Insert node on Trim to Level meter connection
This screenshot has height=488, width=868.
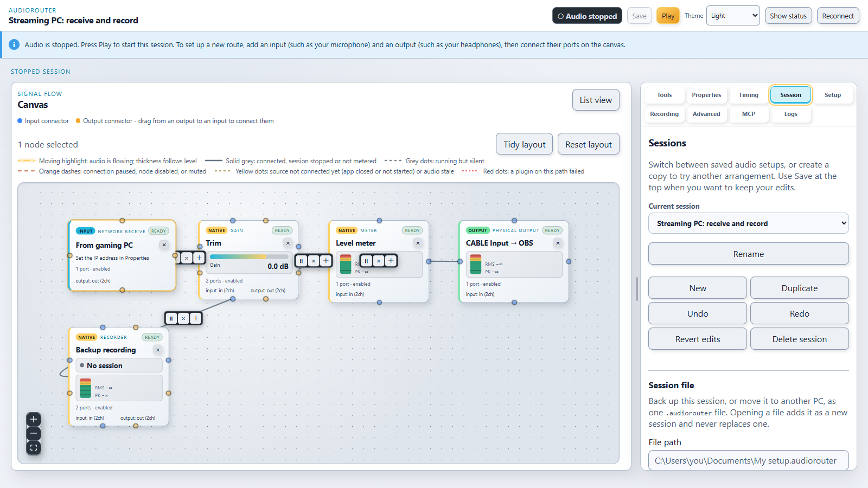coord(326,261)
